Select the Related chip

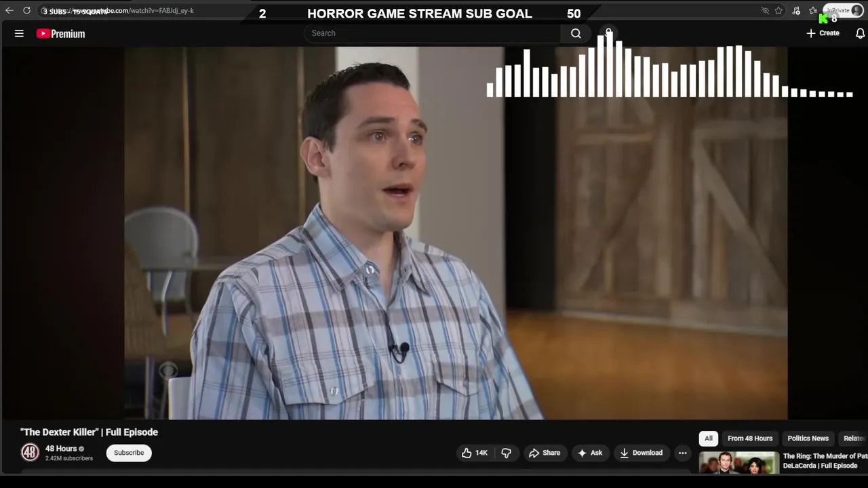pyautogui.click(x=853, y=439)
